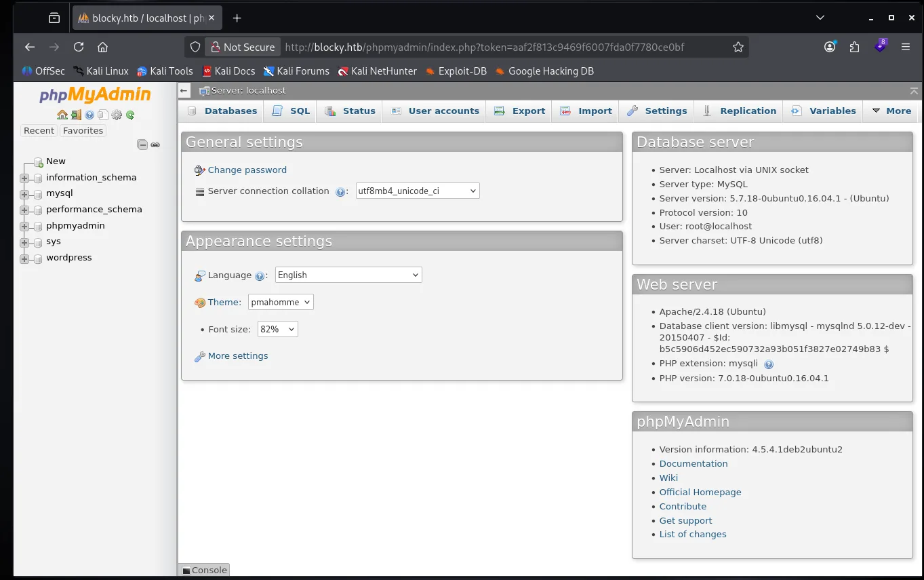The width and height of the screenshot is (924, 580).
Task: Switch to the Databases tab
Action: 222,111
